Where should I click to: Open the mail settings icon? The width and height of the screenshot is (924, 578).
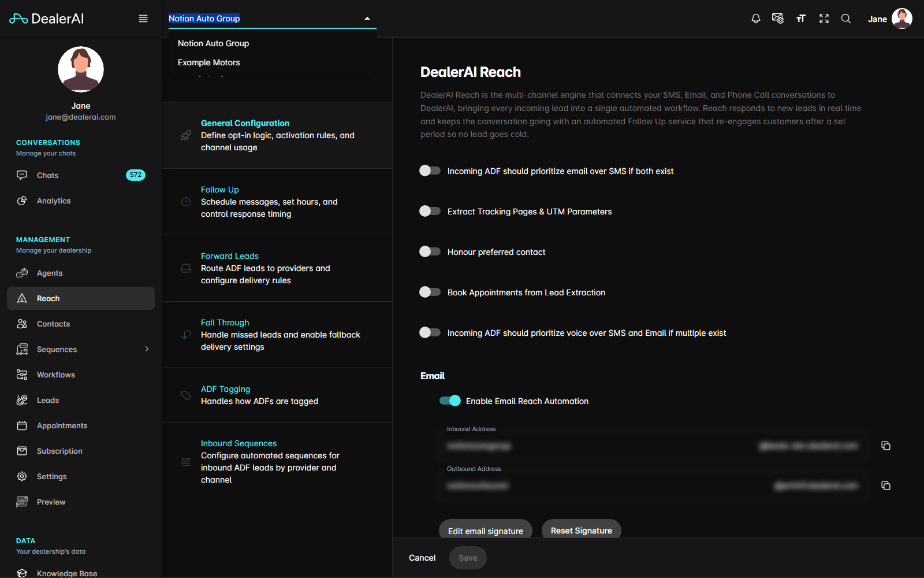778,18
